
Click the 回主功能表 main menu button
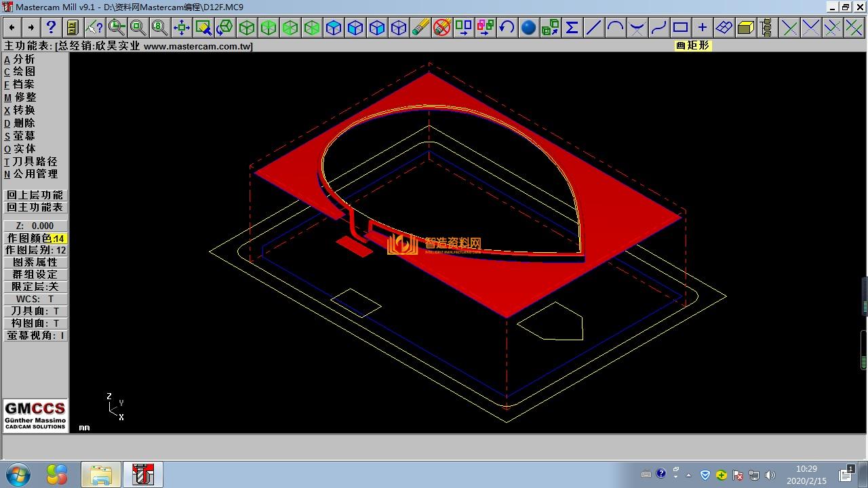(x=35, y=207)
